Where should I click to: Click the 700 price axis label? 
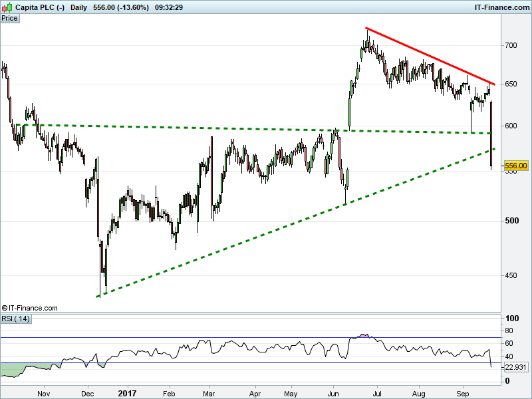pos(511,45)
